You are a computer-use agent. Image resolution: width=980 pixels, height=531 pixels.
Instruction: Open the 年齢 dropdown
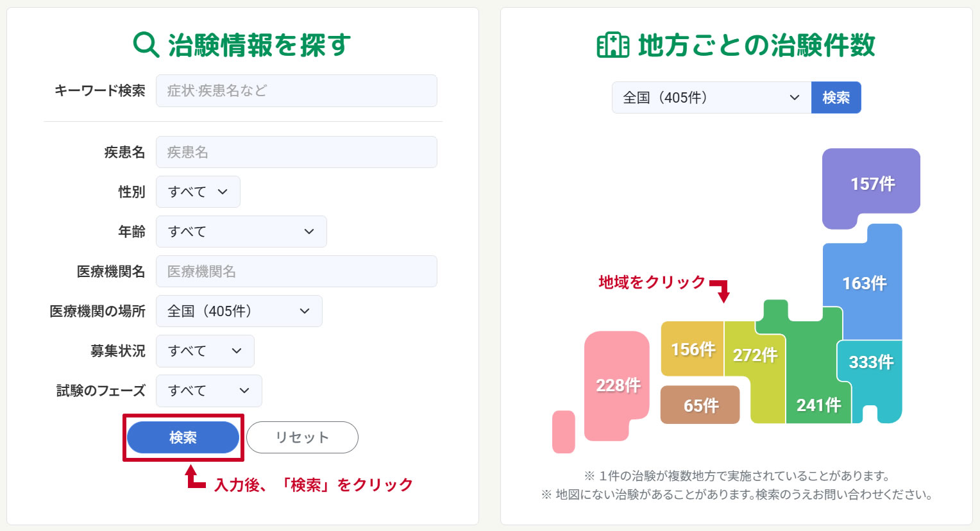241,232
